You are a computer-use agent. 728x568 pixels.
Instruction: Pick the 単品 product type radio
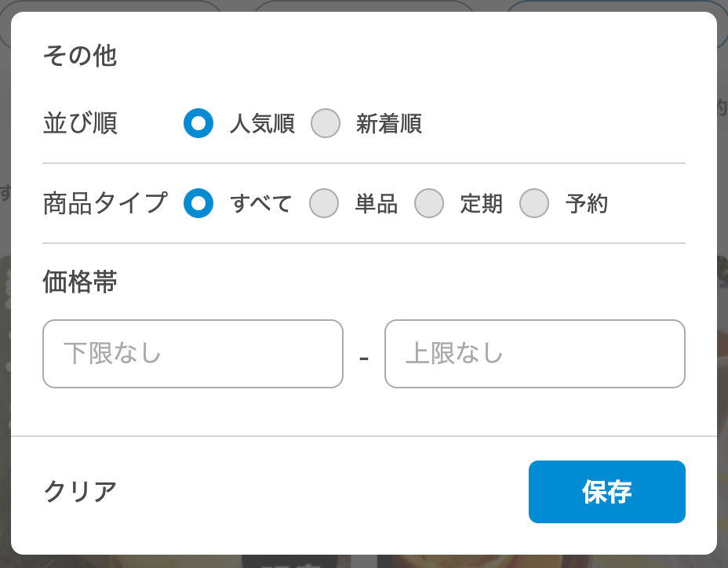[324, 203]
